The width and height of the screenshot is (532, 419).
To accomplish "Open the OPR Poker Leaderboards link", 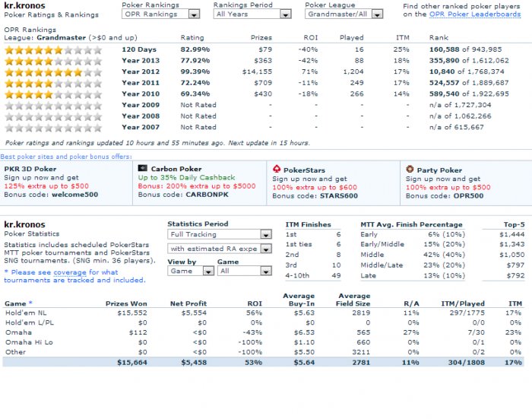I will pos(475,14).
